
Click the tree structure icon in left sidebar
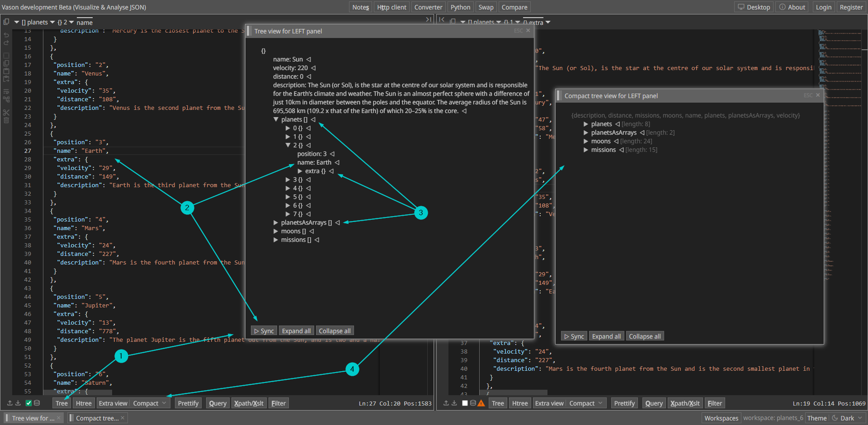[6, 99]
